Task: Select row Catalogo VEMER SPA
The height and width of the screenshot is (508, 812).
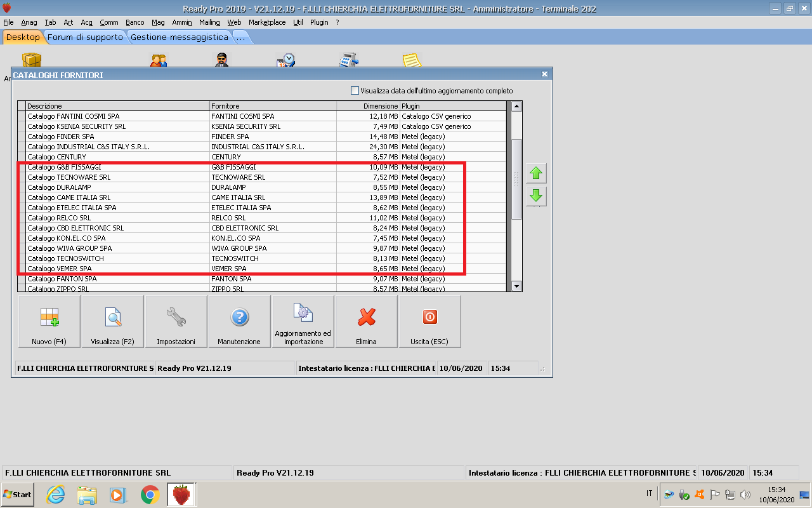Action: coord(262,269)
